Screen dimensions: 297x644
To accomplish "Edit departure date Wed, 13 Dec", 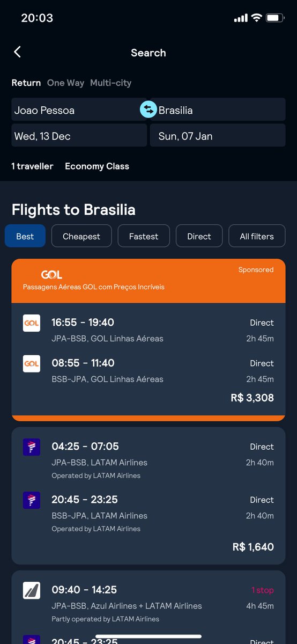I will 79,135.
